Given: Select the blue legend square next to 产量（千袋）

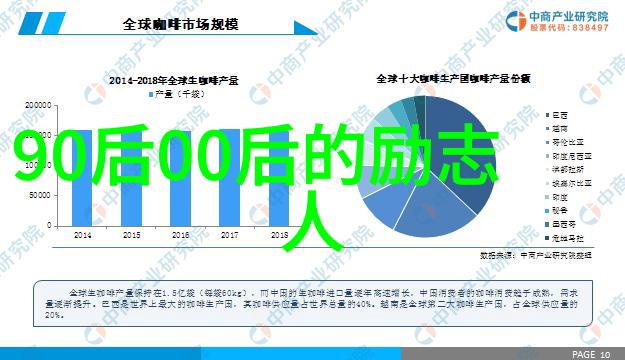Looking at the screenshot, I should tap(151, 94).
